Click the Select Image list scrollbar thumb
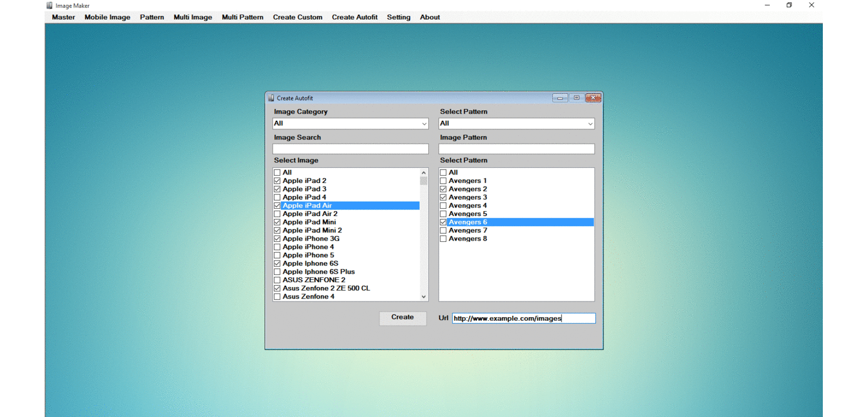868x417 pixels. (x=423, y=181)
